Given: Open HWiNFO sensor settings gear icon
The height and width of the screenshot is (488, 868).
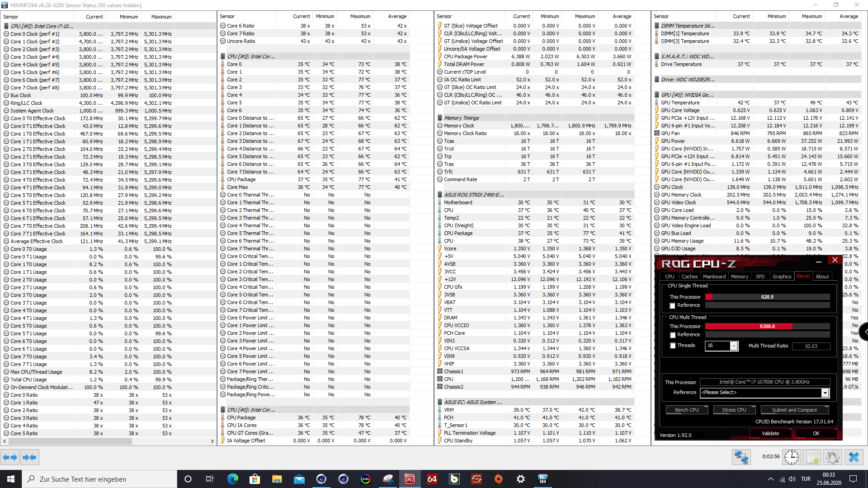Looking at the screenshot, I should point(833,457).
